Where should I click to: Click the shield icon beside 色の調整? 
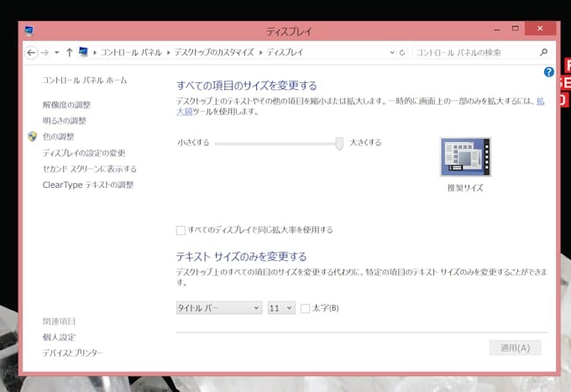[32, 137]
